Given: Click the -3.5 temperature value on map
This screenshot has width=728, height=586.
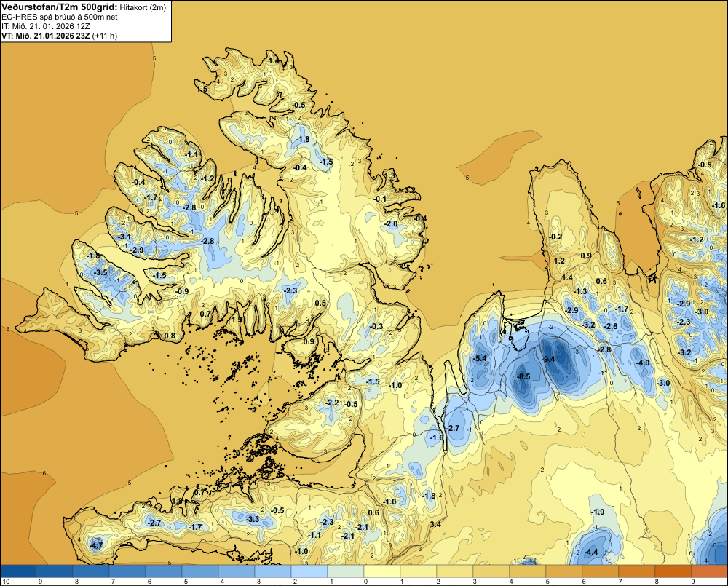Looking at the screenshot, I should [x=100, y=272].
